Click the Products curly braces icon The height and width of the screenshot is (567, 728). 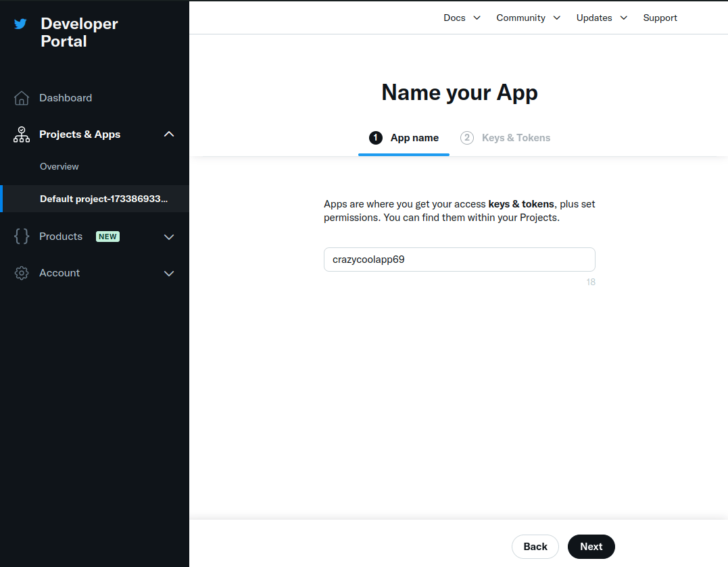(x=22, y=237)
